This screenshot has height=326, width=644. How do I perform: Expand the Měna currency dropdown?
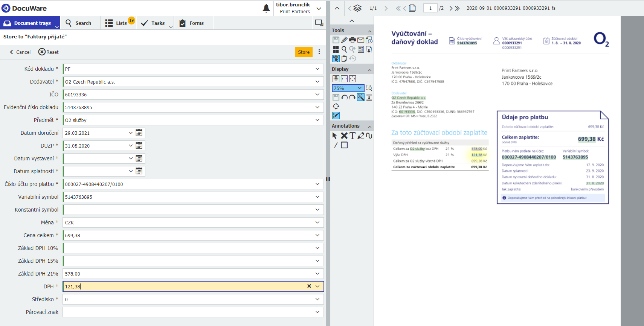click(317, 222)
